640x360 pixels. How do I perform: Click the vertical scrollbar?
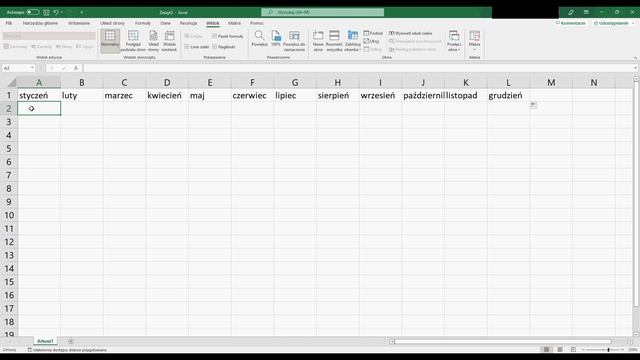click(x=636, y=194)
